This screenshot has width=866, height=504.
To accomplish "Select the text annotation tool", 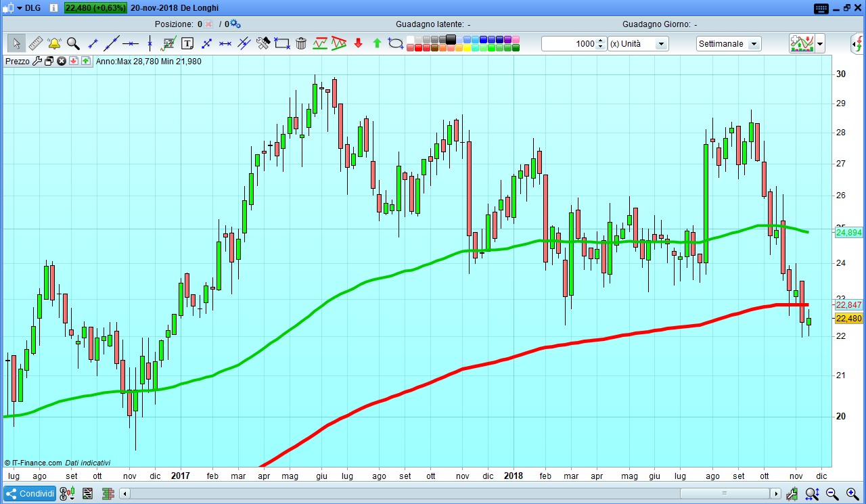I will click(x=187, y=44).
